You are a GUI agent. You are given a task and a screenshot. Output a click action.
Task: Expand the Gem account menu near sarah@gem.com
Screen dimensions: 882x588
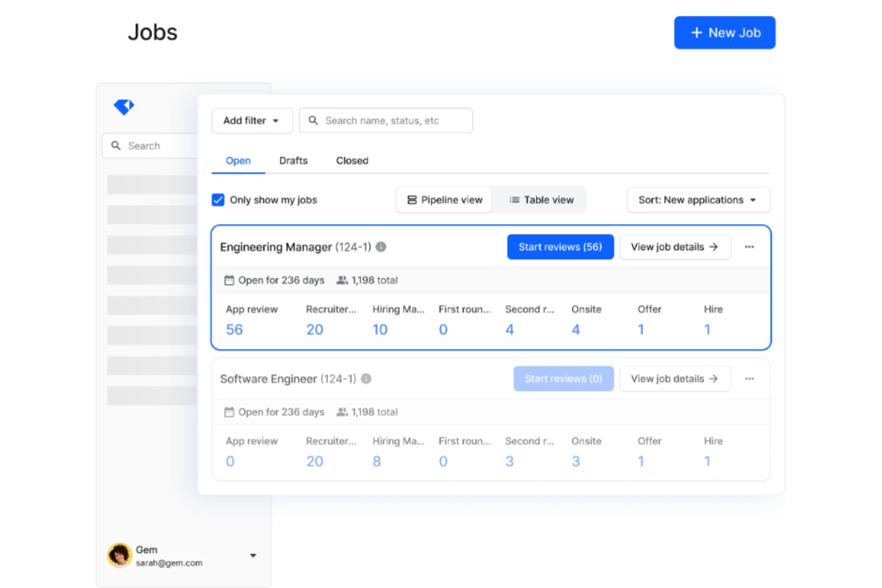[x=253, y=555]
